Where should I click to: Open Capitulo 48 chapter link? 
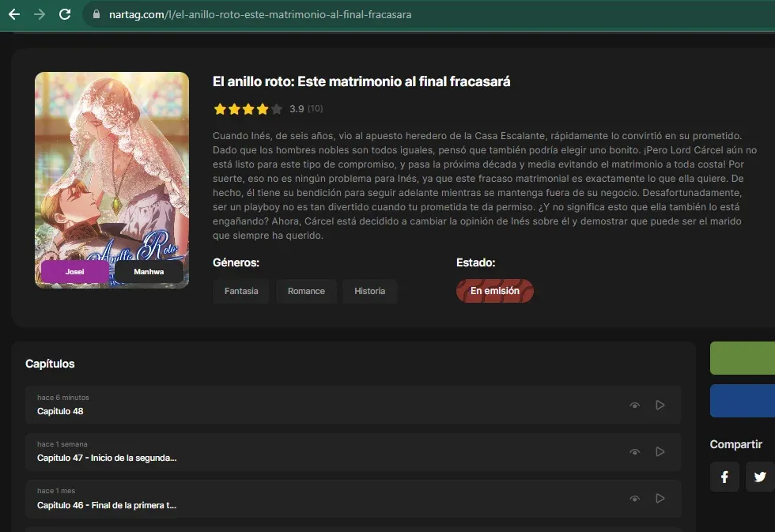coord(60,411)
